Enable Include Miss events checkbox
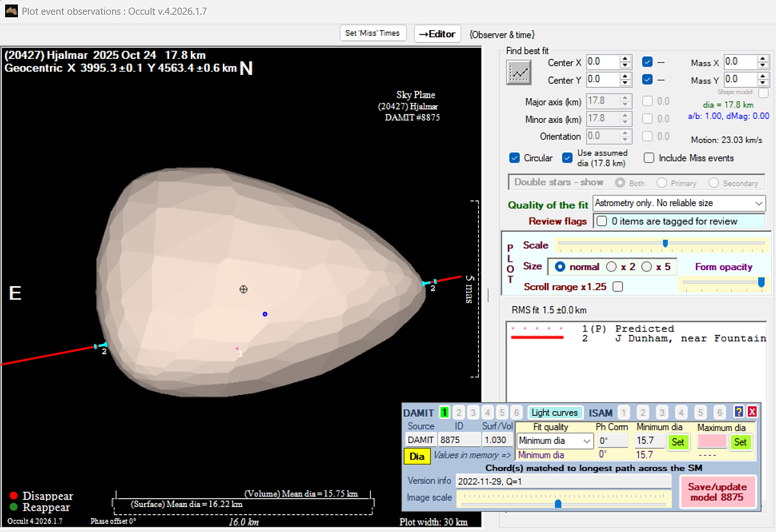 click(649, 158)
